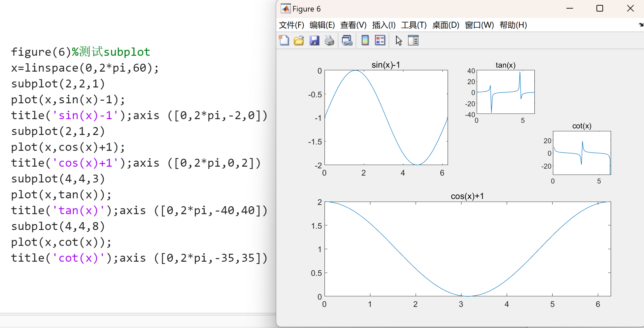Click the Save Figure floppy icon
The width and height of the screenshot is (644, 328).
click(314, 40)
